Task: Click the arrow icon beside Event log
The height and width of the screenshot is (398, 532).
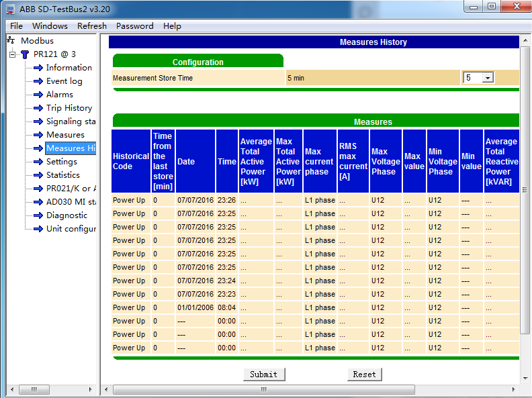Action: pos(38,81)
